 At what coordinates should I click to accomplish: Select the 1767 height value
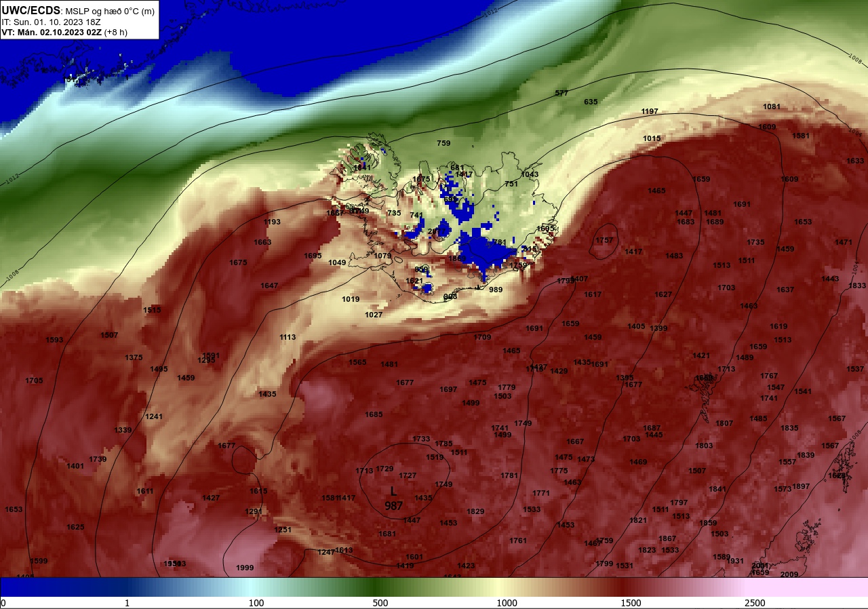click(x=769, y=376)
